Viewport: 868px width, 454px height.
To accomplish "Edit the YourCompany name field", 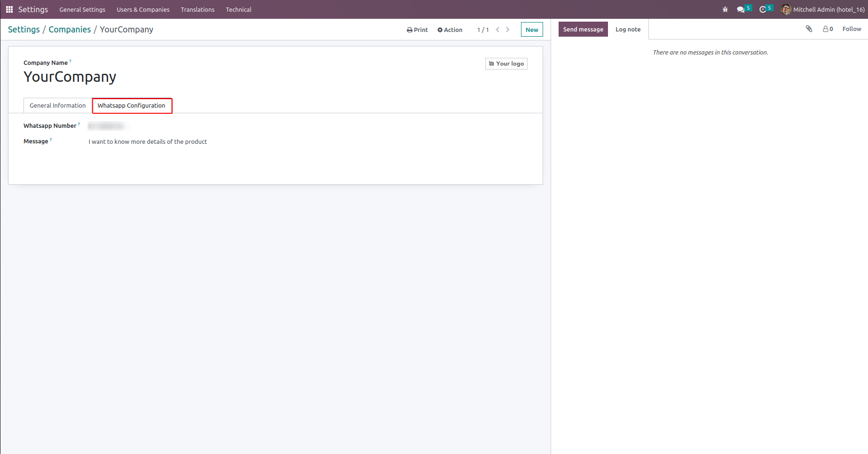I will [x=70, y=77].
